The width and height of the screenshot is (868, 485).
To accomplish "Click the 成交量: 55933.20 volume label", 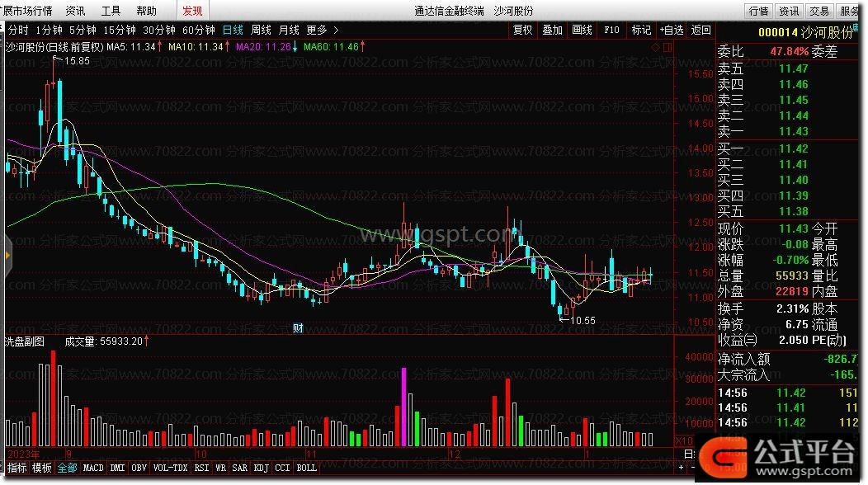I will [103, 341].
